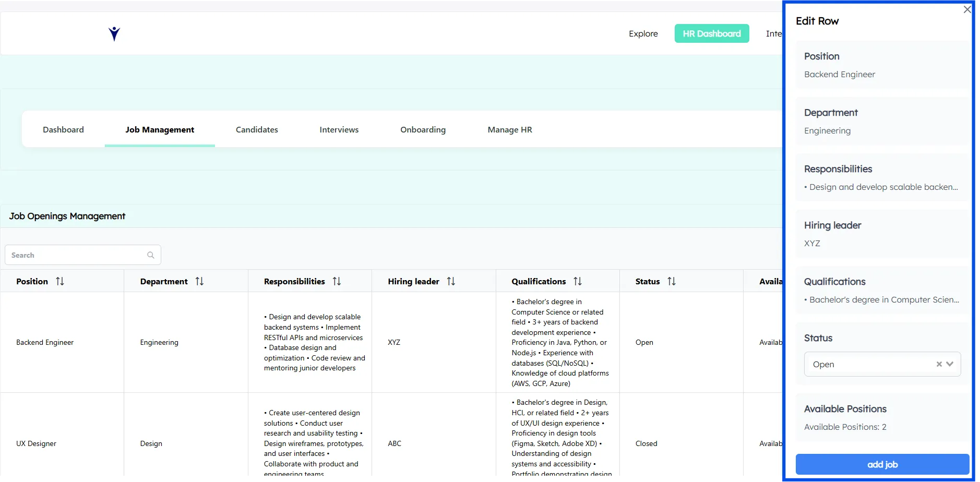Edit the Position field value

839,75
